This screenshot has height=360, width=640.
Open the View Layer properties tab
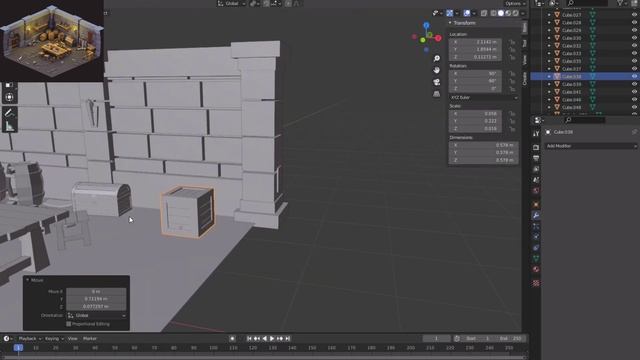click(536, 169)
